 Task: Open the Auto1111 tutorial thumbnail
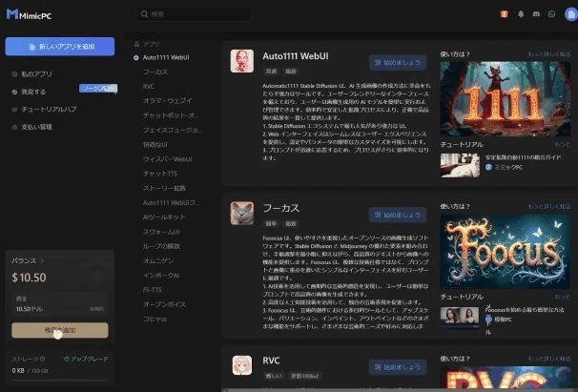[460, 165]
